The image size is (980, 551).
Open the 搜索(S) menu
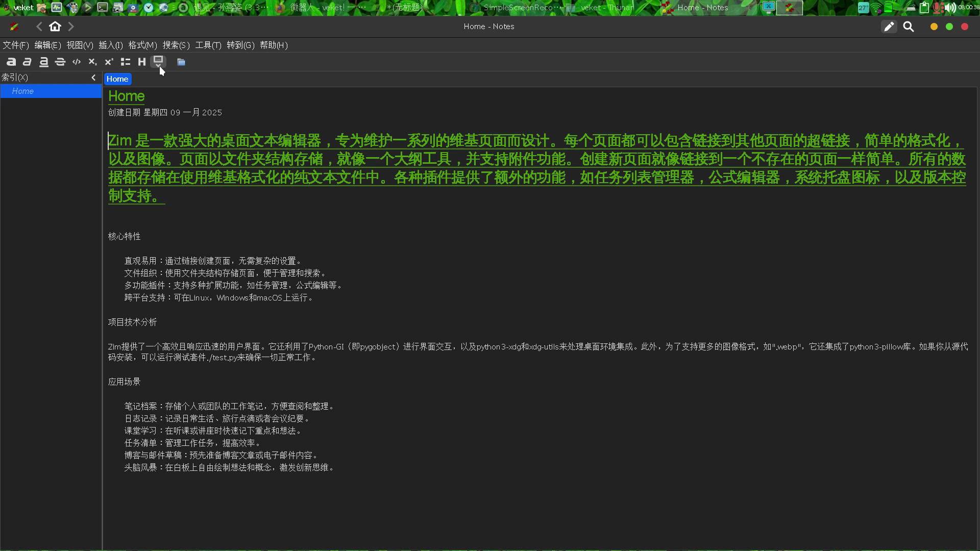click(176, 45)
